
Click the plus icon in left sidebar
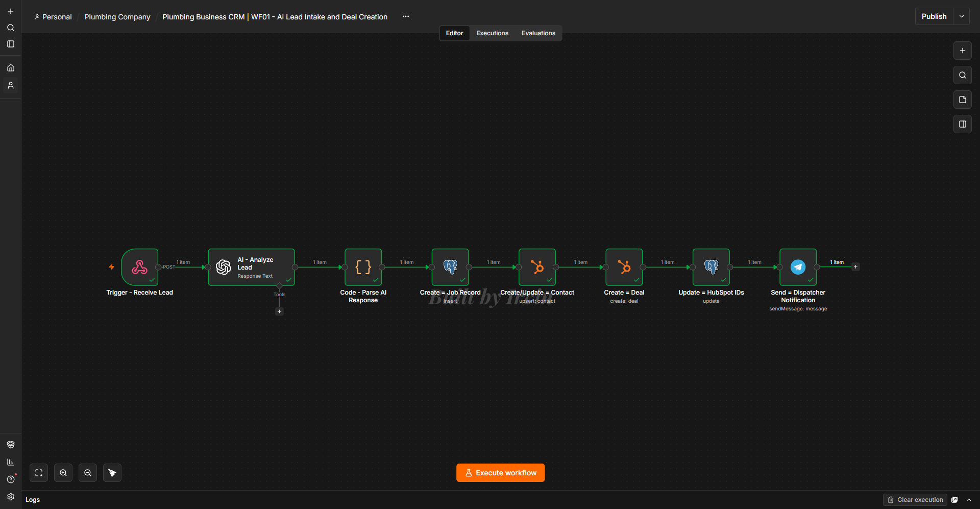click(x=10, y=11)
